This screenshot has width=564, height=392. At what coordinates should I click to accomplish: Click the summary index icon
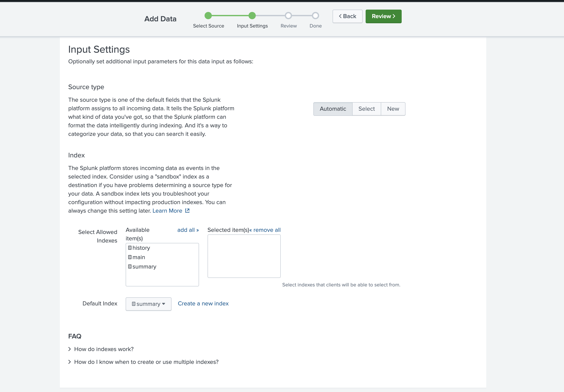tap(130, 267)
